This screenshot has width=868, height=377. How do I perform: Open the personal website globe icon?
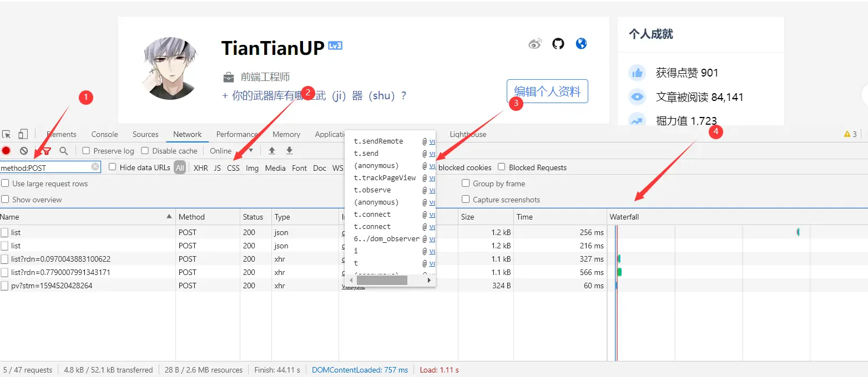[x=581, y=43]
